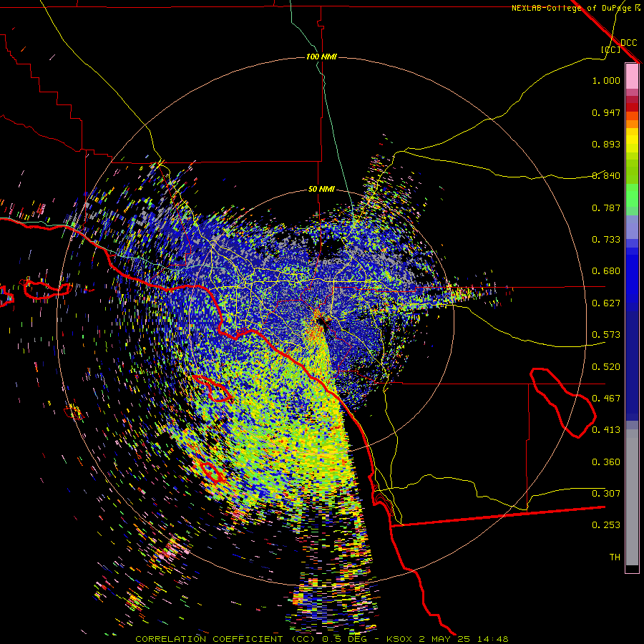Screen dimensions: 644x644
Task: Click the 0.680 color scale value
Action: [606, 271]
